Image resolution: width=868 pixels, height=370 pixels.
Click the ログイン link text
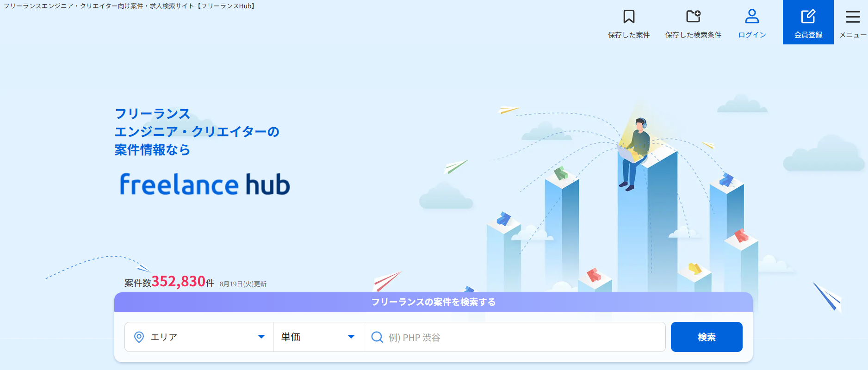pyautogui.click(x=752, y=35)
